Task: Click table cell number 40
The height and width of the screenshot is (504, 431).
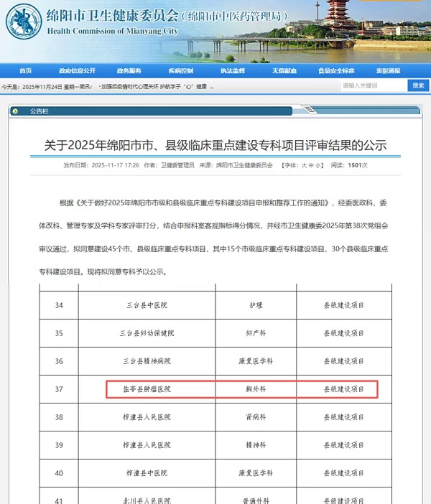Action: (x=59, y=473)
